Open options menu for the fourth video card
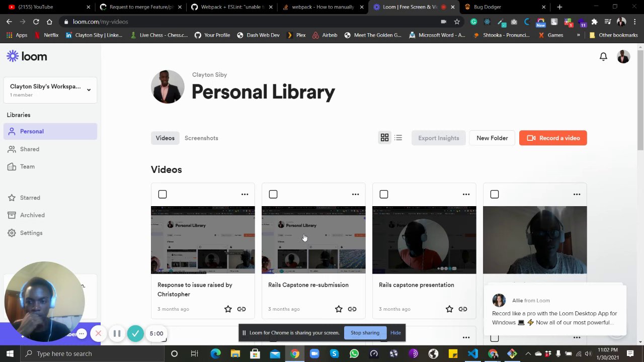 pos(577,194)
